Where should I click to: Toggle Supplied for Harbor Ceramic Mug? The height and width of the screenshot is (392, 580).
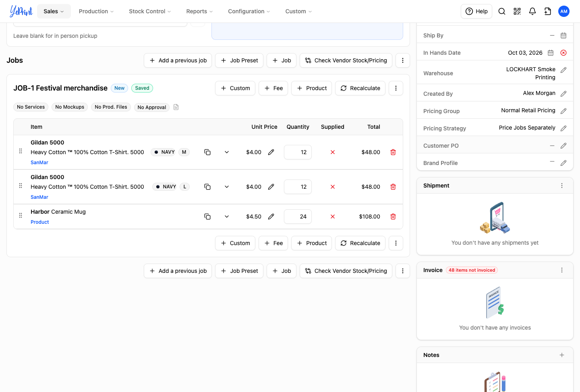click(x=333, y=217)
